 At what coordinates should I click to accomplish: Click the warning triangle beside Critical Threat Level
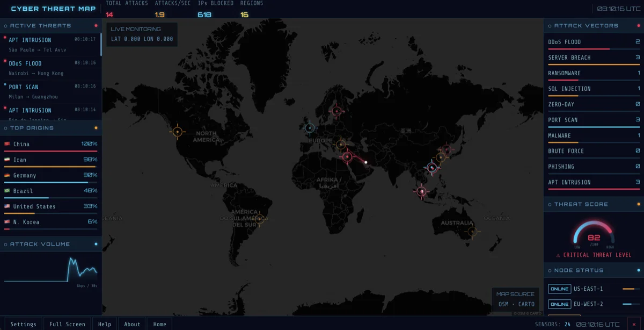tap(558, 255)
